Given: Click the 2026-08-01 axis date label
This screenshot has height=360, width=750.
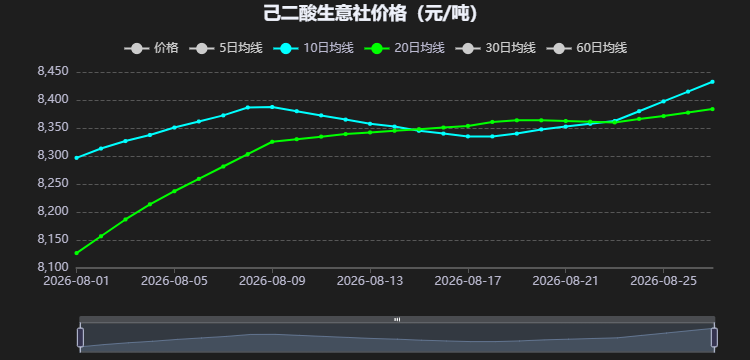Looking at the screenshot, I should 77,281.
